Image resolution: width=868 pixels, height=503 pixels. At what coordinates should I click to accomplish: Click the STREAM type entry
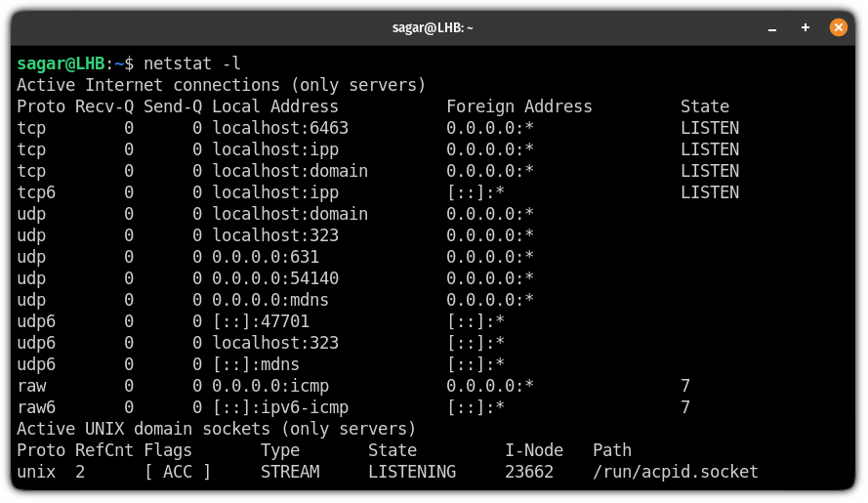pos(290,472)
